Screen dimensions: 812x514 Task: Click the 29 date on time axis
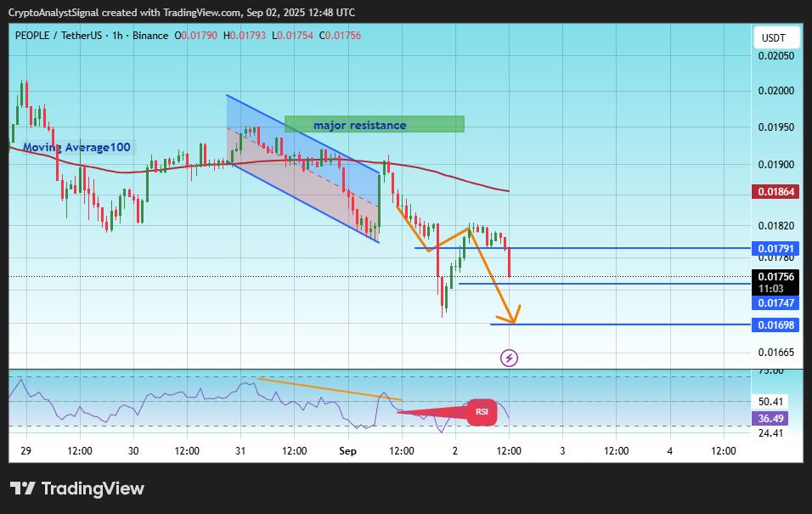[x=25, y=451]
